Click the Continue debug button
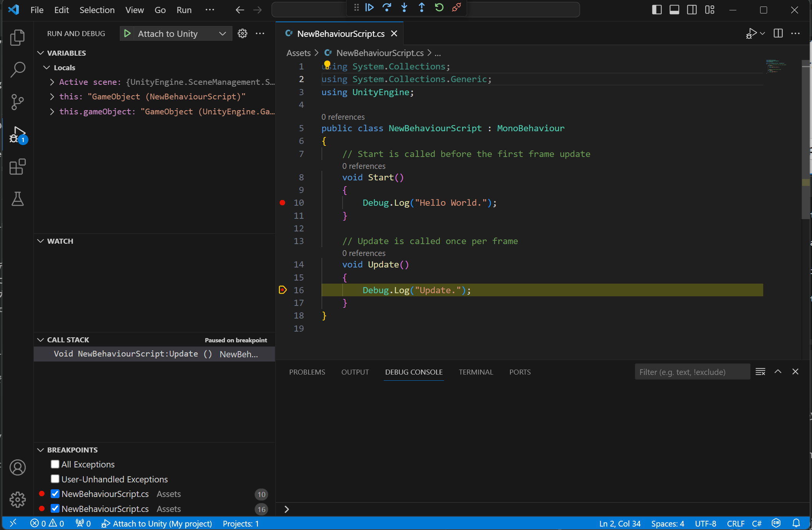Screen dimensions: 812x530 [x=370, y=7]
